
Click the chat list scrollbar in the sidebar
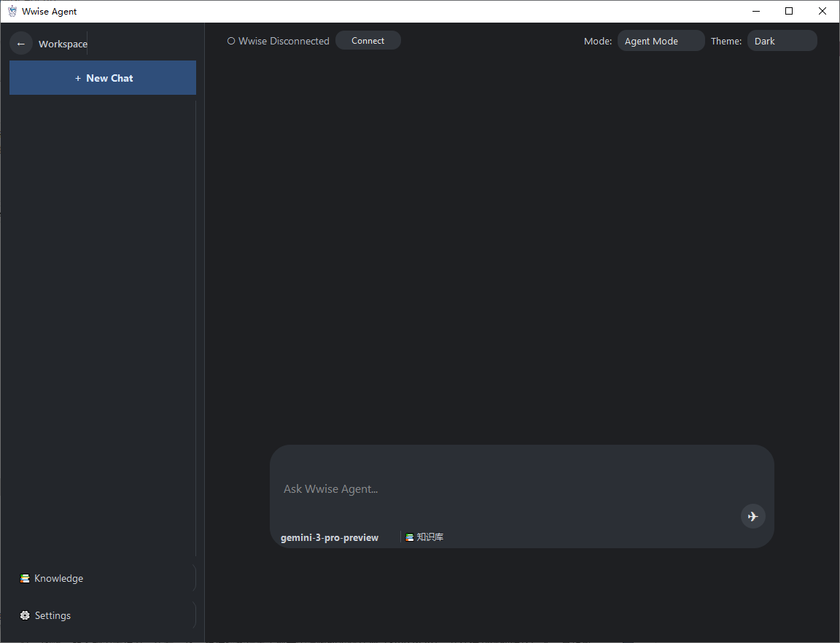[196, 328]
